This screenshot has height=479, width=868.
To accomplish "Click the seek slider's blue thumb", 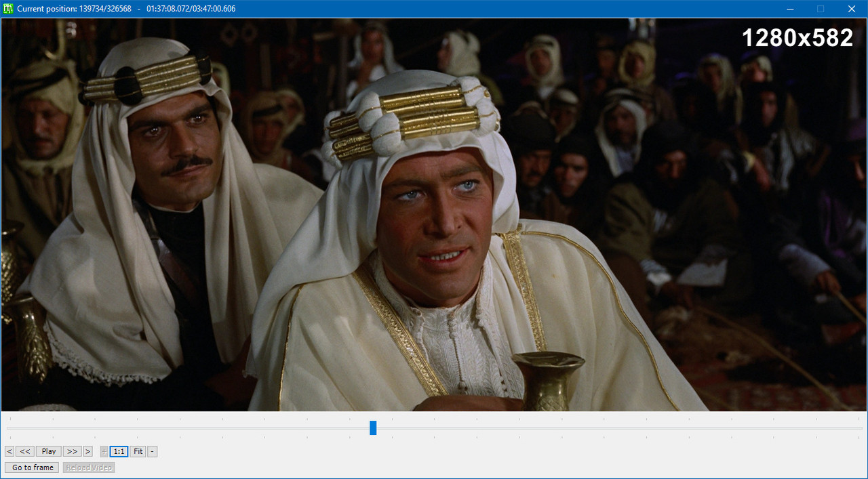I will click(x=373, y=428).
